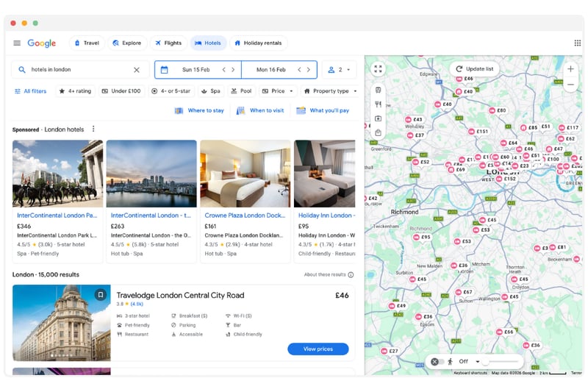This screenshot has width=588, height=392.
Task: Zoom in on the map
Action: coord(570,69)
